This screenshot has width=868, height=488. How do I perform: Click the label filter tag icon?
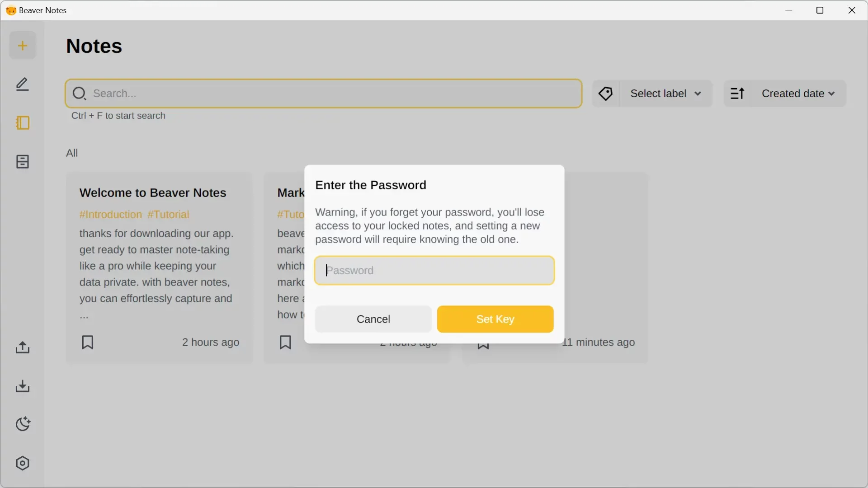tap(606, 93)
